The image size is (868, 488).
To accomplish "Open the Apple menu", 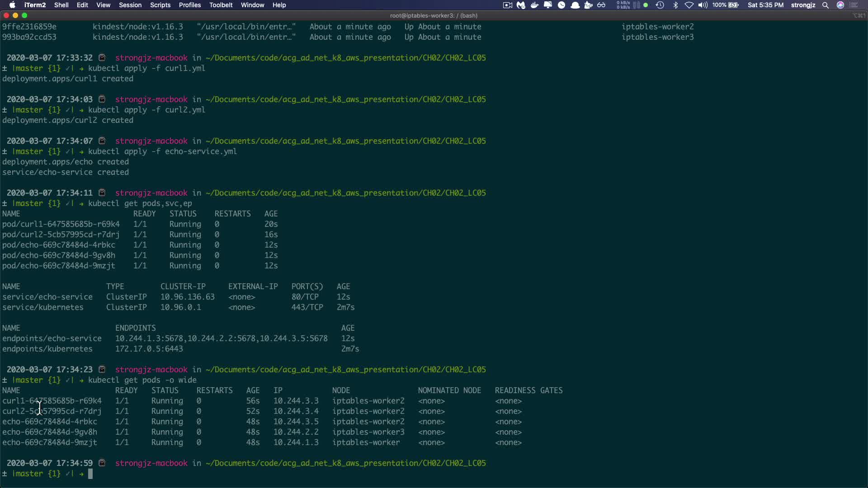I will pos(12,5).
